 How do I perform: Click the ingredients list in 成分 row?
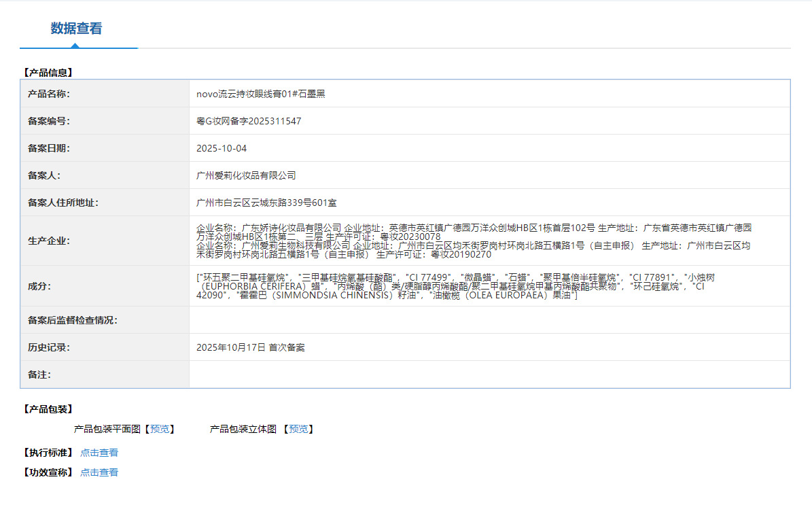(x=455, y=286)
